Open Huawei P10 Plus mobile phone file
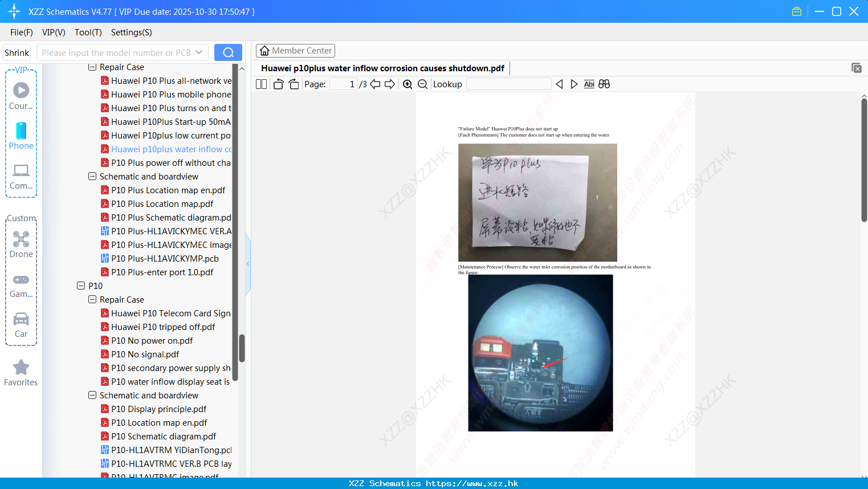Screen dimensions: 868x489 (x=166, y=95)
